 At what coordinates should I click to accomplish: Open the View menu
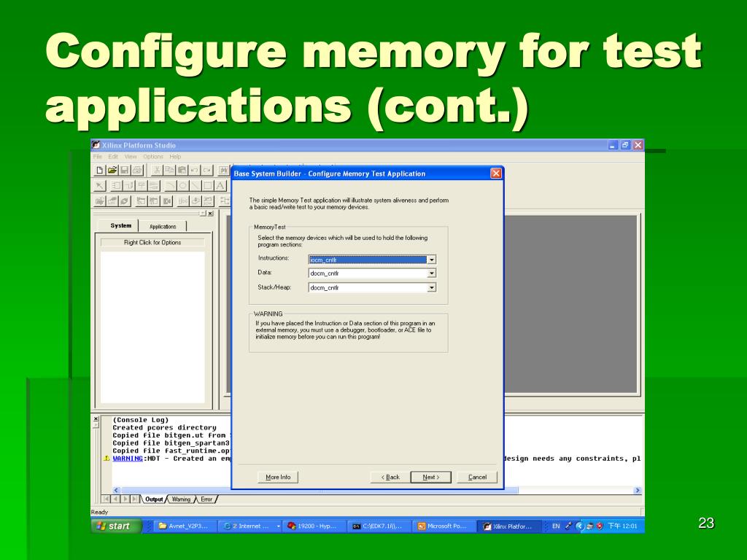131,157
